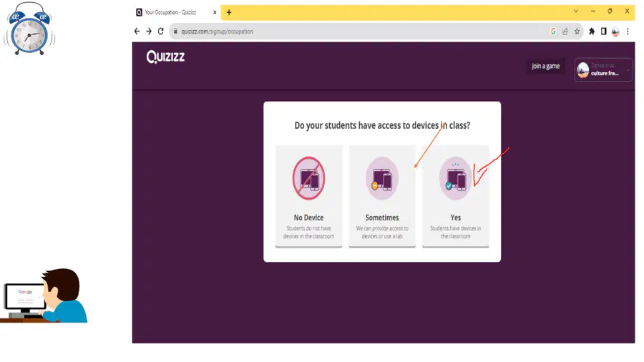644x362 pixels.
Task: Share this page icon
Action: click(565, 31)
